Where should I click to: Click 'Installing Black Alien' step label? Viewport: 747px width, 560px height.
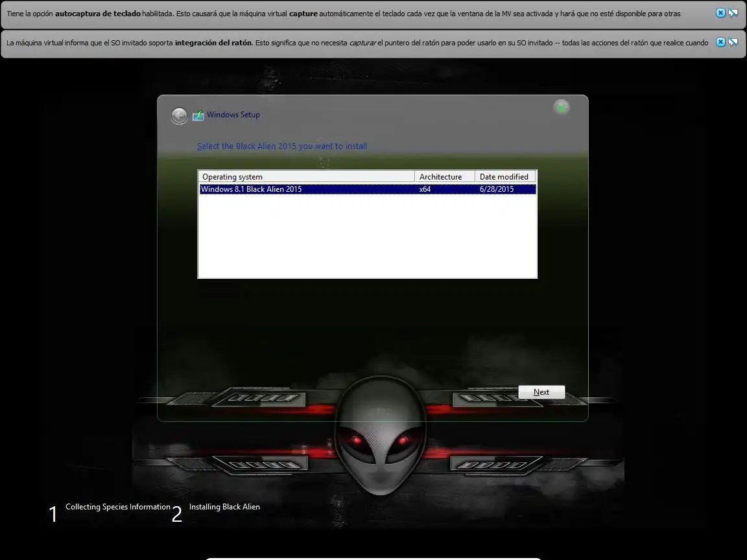coord(224,507)
